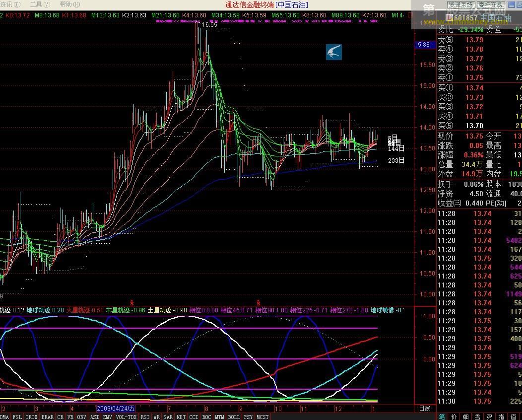
Task: Select the 价 price tab
Action: pyautogui.click(x=454, y=417)
